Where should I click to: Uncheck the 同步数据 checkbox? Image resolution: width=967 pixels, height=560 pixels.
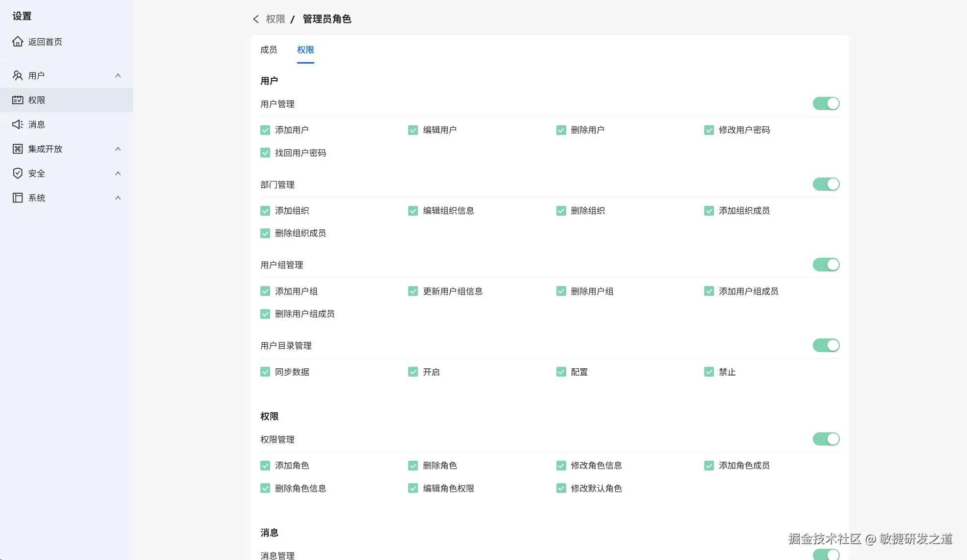[265, 372]
